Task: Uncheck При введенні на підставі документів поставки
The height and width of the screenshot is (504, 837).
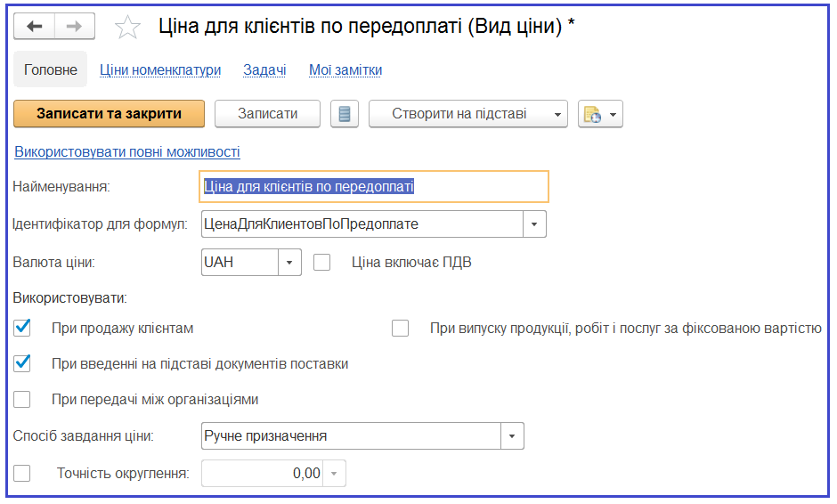Action: pos(22,363)
